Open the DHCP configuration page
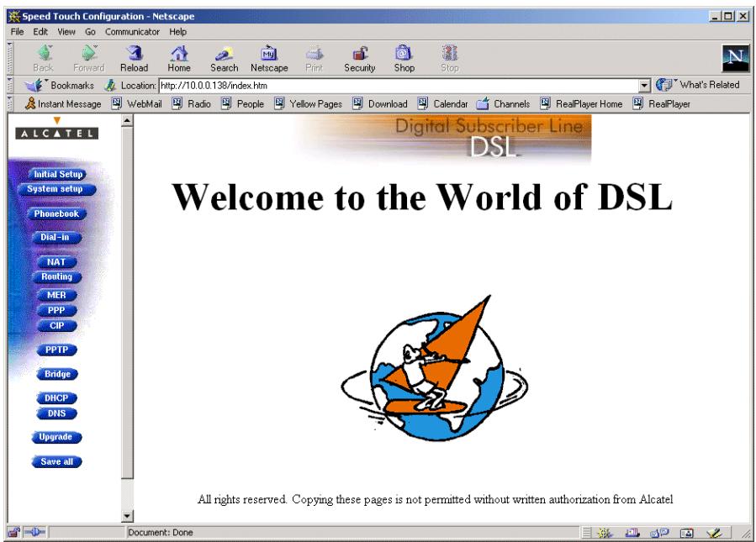The height and width of the screenshot is (542, 756). [x=56, y=398]
